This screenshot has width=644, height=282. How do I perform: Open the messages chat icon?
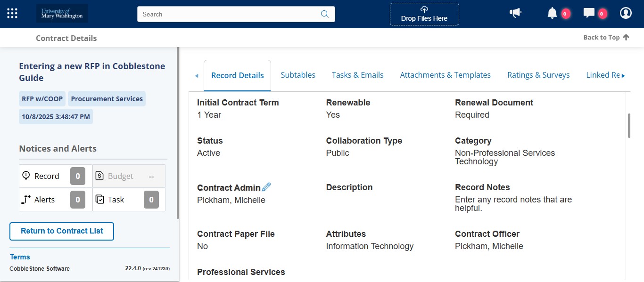click(x=588, y=13)
